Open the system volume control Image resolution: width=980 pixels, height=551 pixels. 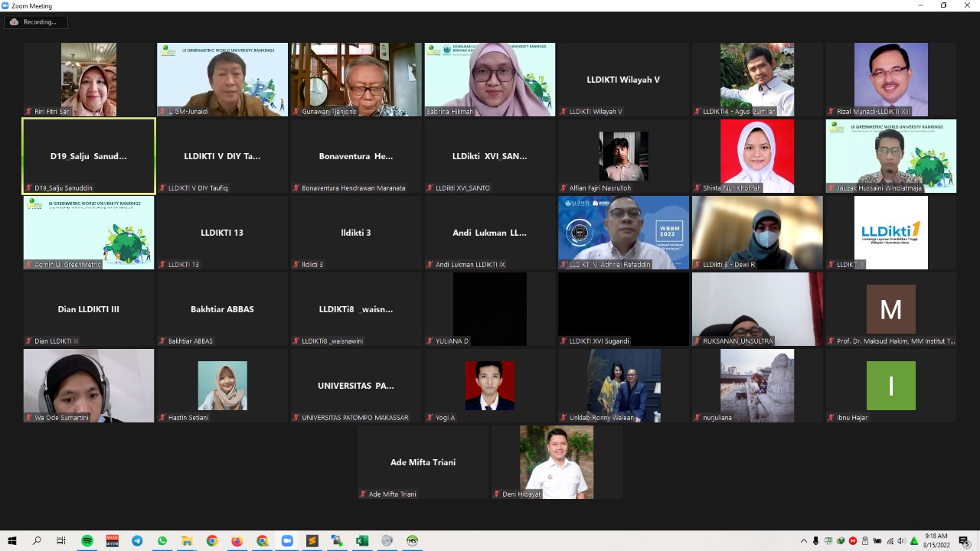coord(901,541)
